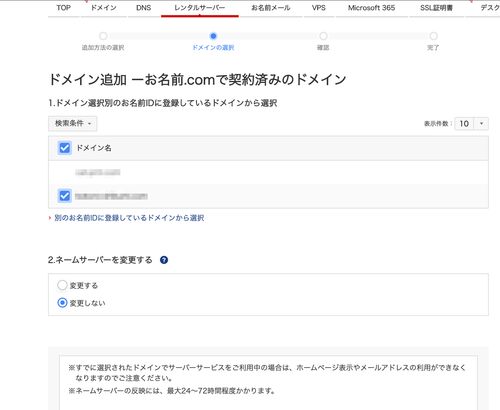Click the help icon next to ネームサーバーを変更する
This screenshot has width=500, height=410.
[164, 260]
